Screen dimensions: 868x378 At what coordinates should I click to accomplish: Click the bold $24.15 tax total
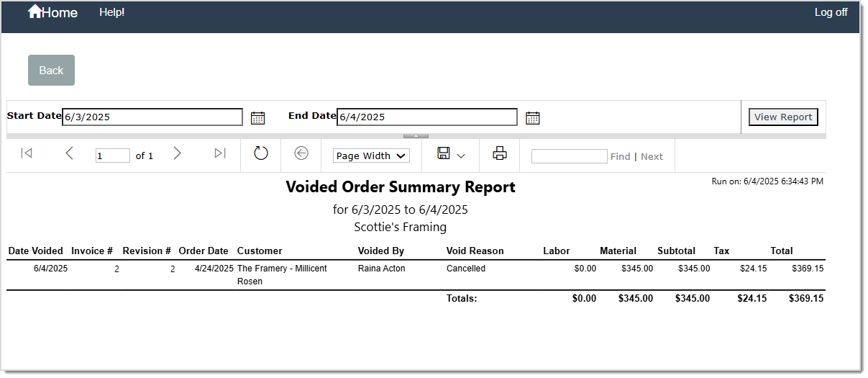(752, 298)
